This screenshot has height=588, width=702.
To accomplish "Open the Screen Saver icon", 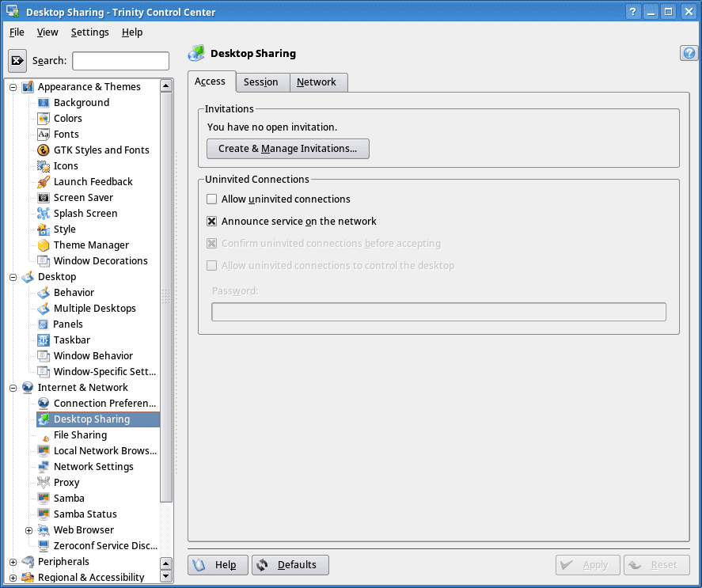I will [44, 198].
